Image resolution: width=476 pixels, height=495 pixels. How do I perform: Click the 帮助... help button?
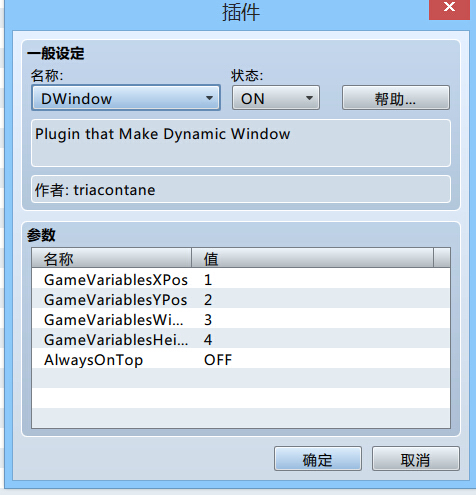click(x=396, y=98)
